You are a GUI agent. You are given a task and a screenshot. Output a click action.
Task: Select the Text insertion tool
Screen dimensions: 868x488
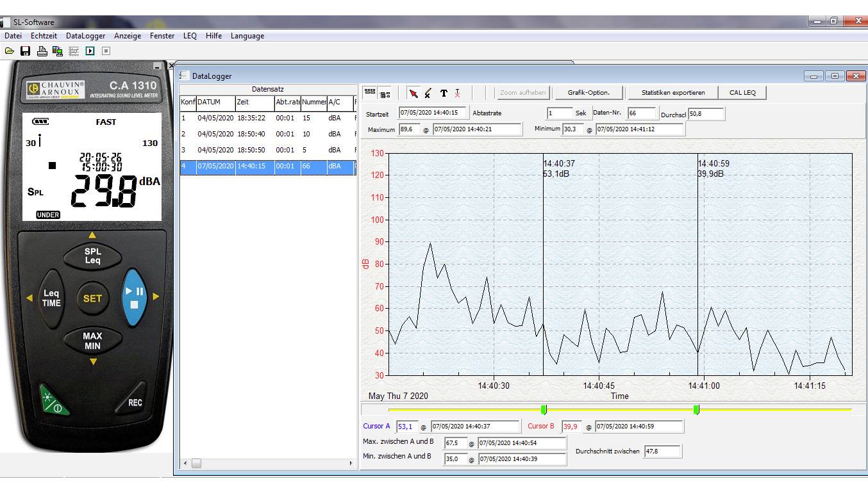[x=443, y=93]
